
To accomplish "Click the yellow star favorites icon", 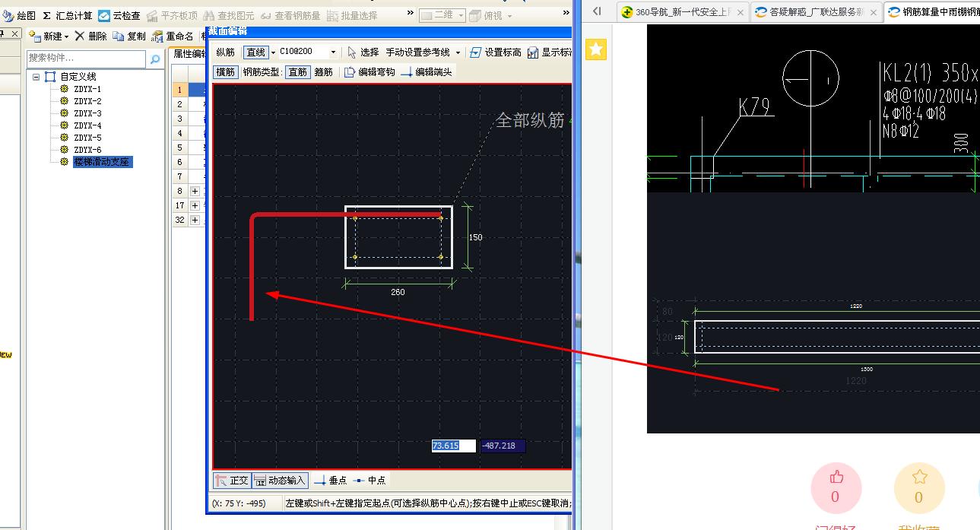I will [597, 50].
